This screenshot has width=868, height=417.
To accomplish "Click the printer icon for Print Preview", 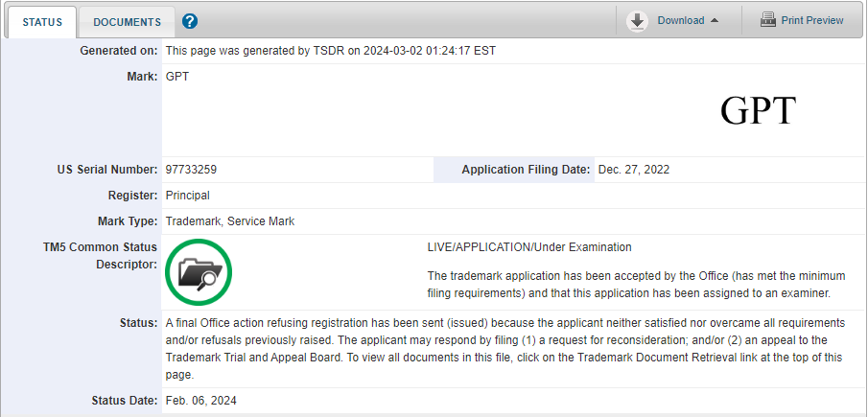I will [x=768, y=20].
